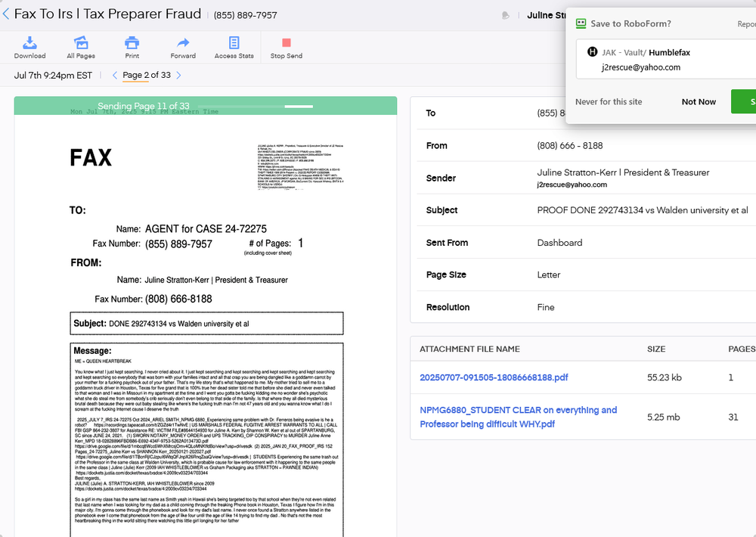Forward this fax
Viewport: 756px width, 537px height.
coord(183,48)
